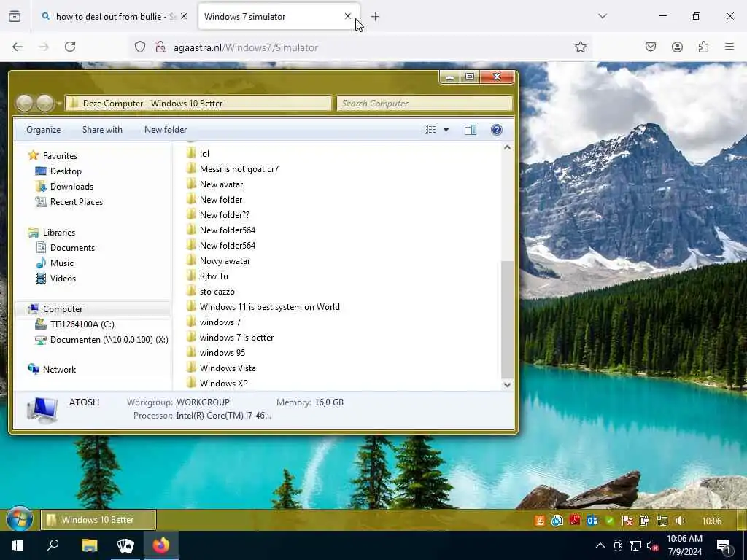Open a new browser tab with the plus button
This screenshot has height=560, width=747.
click(x=376, y=17)
